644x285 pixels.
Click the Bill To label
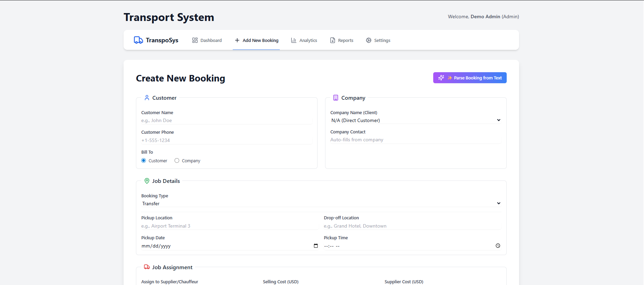[x=147, y=152]
